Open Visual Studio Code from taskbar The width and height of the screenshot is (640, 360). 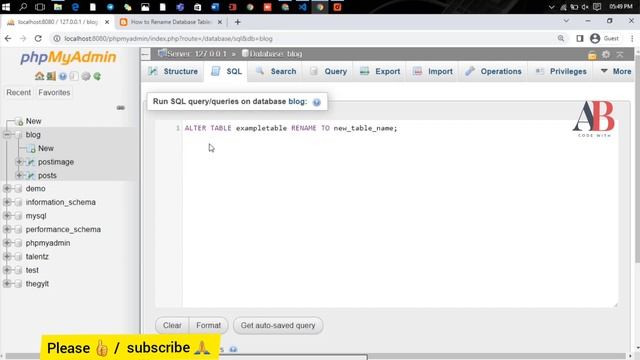[302, 7]
